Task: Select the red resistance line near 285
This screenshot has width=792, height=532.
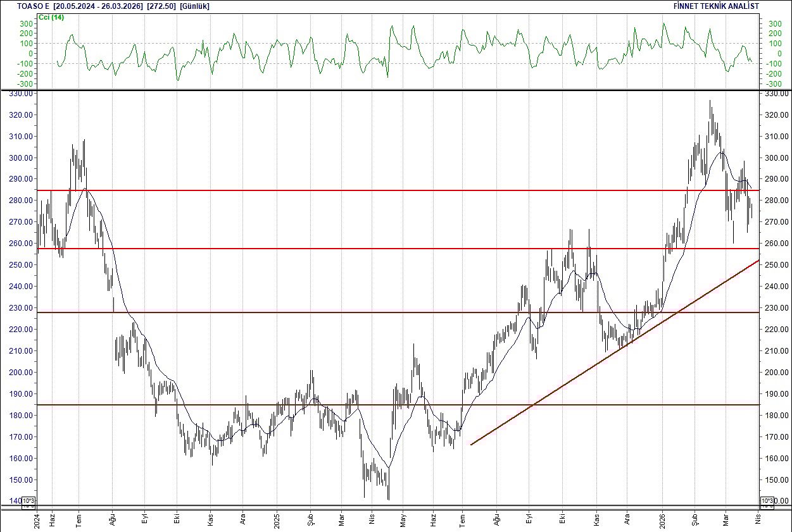Action: 380,190
